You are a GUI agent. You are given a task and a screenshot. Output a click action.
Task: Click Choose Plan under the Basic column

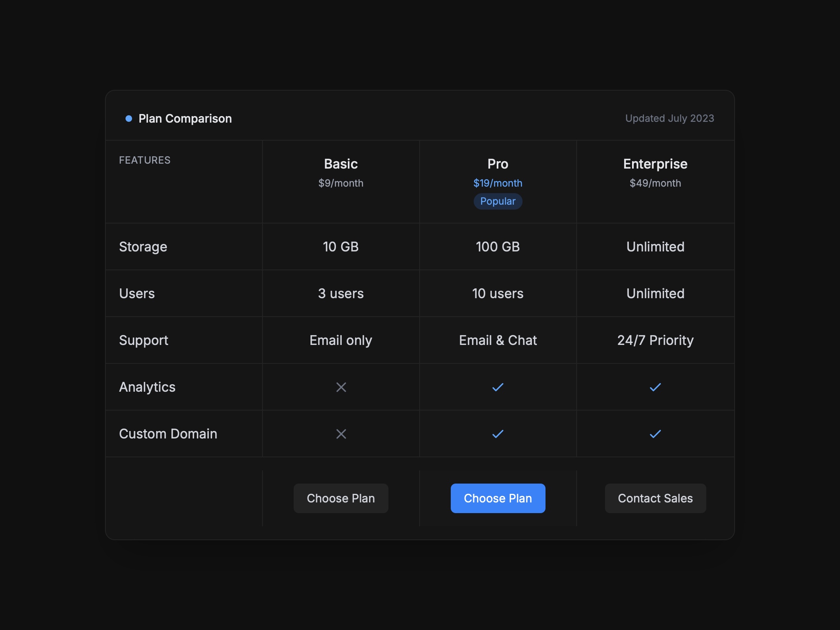pos(341,498)
